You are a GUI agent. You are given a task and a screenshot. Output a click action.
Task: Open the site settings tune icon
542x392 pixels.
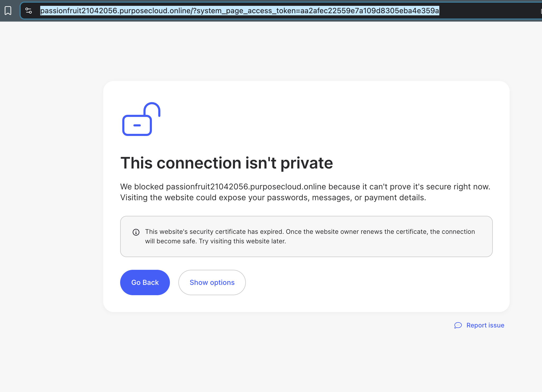(29, 11)
